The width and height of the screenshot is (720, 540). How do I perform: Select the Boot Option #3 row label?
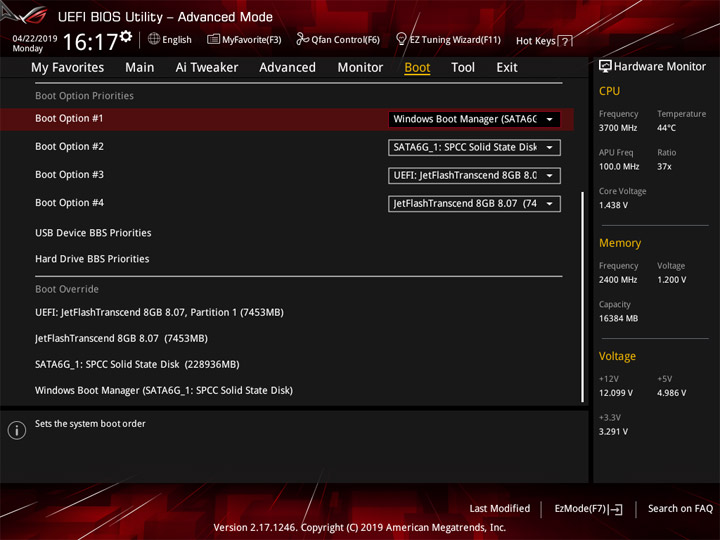69,174
